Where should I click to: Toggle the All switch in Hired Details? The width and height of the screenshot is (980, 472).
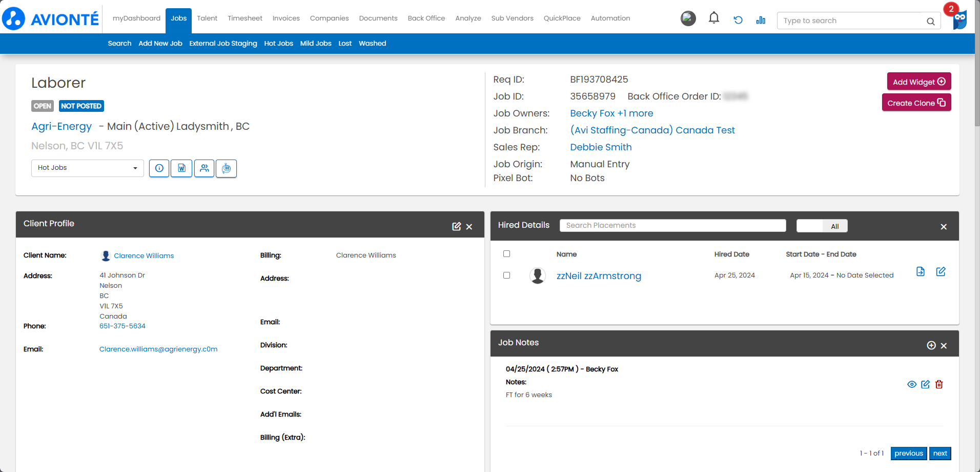point(822,226)
